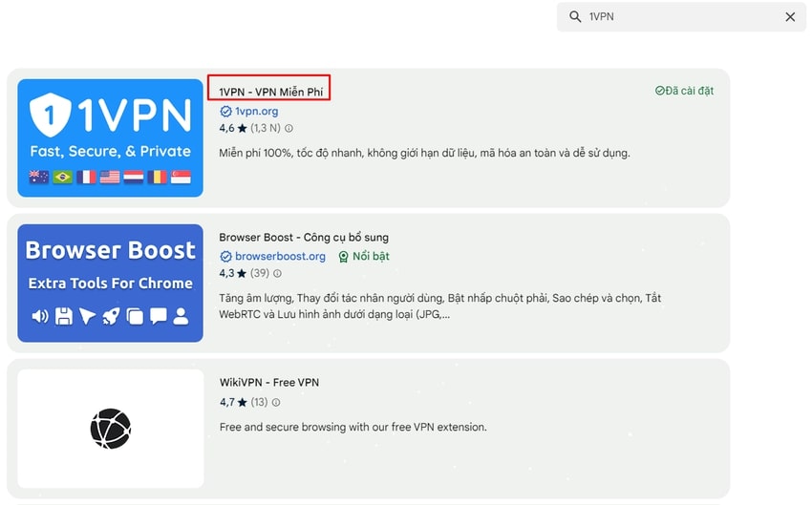Click info icon beside 1VPN rating count

coord(289,128)
